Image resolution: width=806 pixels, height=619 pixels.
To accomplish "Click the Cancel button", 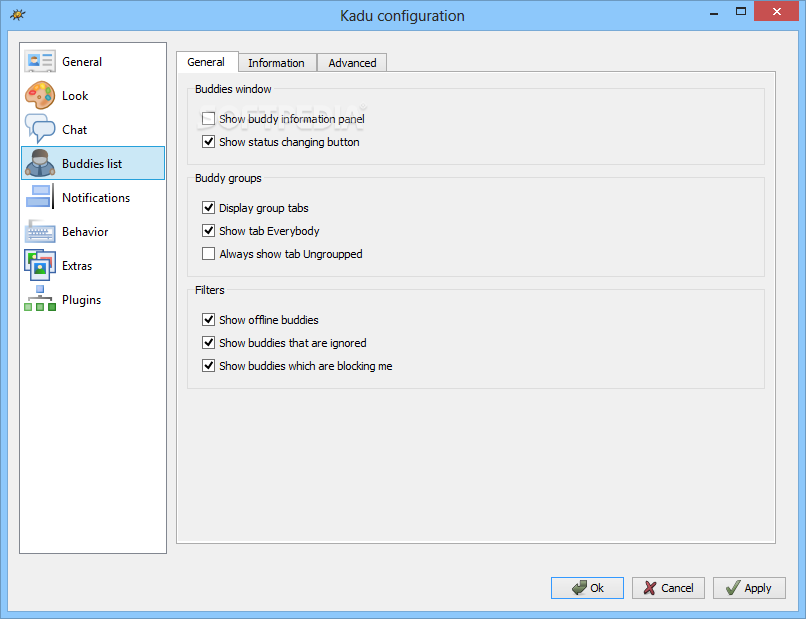I will pos(668,588).
